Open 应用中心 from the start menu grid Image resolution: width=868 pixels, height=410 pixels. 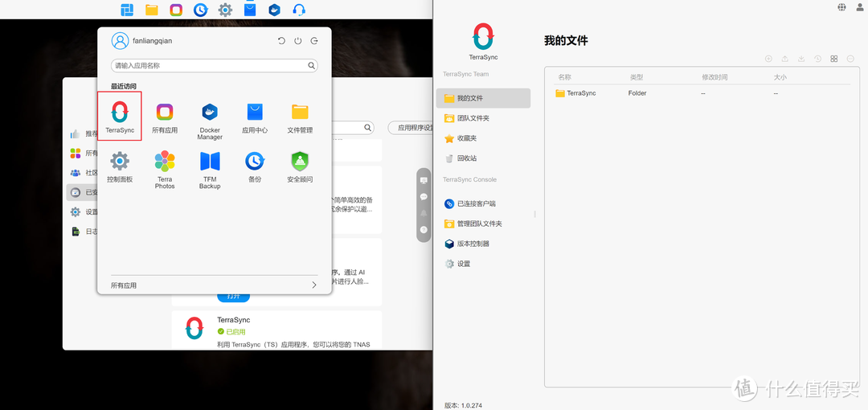(x=255, y=117)
